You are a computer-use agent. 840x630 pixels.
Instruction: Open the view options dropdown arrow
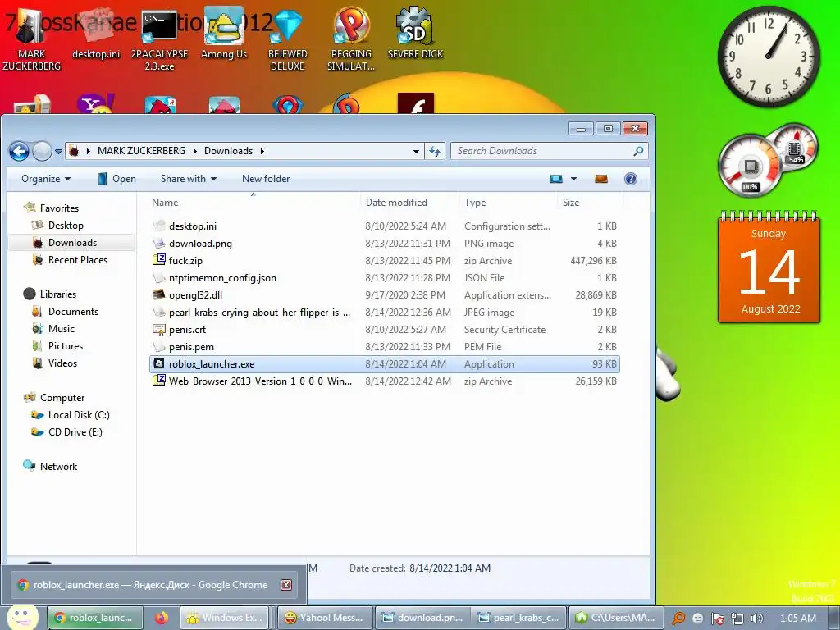(x=573, y=179)
